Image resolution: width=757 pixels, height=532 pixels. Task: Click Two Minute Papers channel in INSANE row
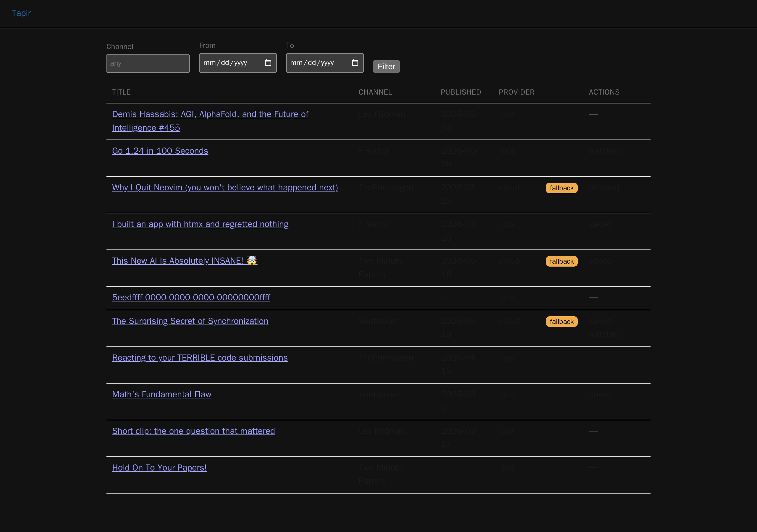tap(381, 267)
